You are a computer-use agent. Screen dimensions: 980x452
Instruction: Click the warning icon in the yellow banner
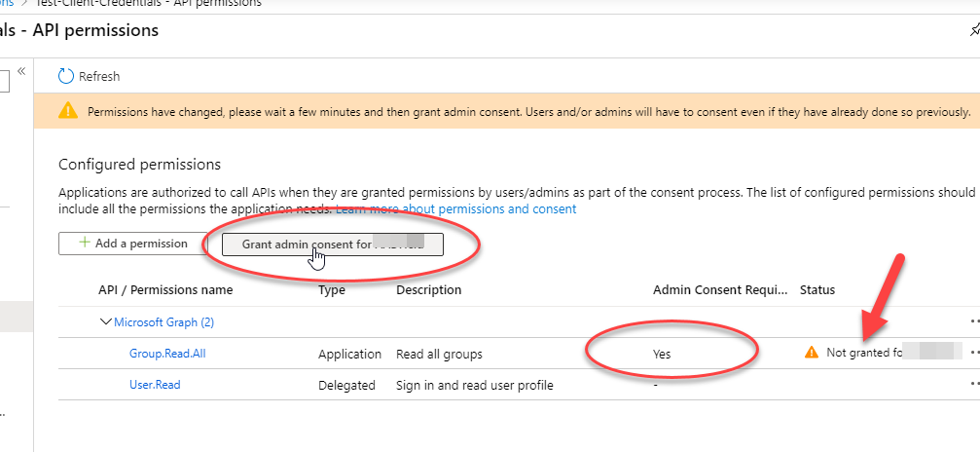pos(67,111)
